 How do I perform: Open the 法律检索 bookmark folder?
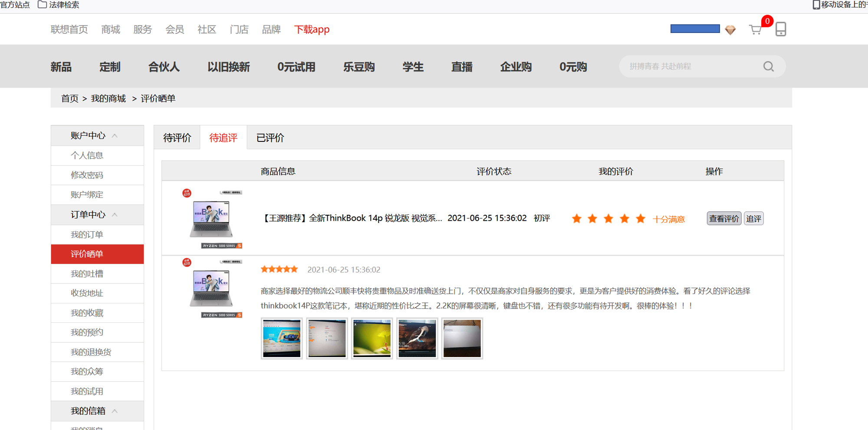click(59, 5)
